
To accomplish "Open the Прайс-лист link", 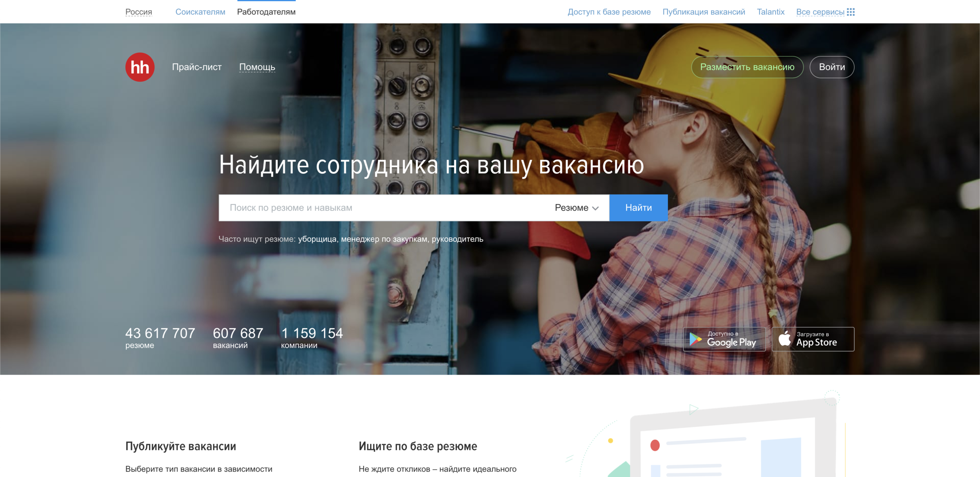I will [196, 67].
